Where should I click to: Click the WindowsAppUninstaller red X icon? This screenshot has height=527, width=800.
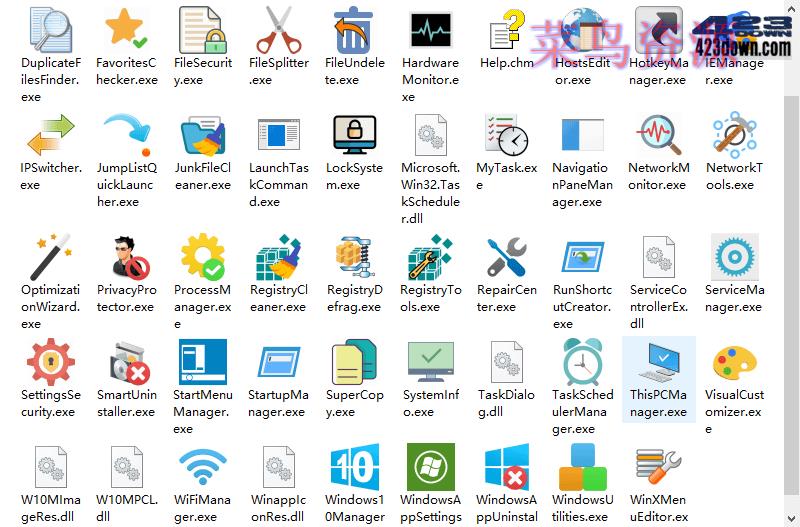click(x=507, y=467)
